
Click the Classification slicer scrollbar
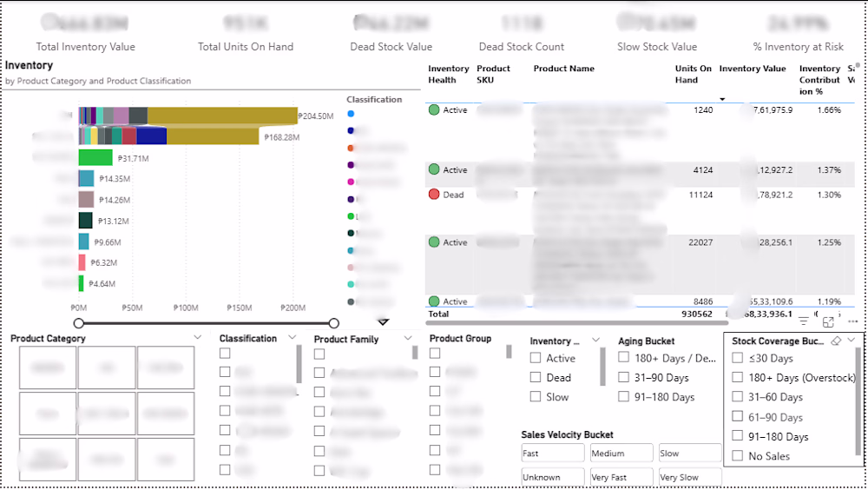tap(299, 364)
